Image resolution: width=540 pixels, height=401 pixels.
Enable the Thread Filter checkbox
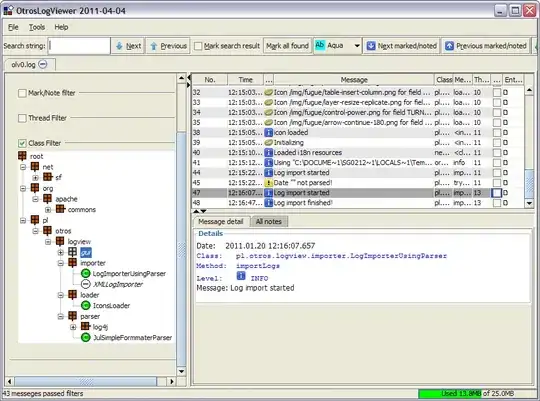click(22, 118)
